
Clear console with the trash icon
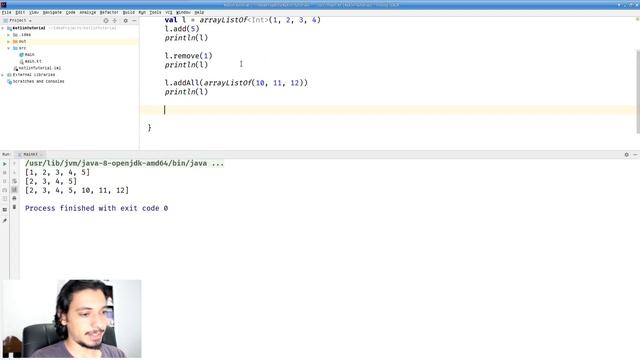coord(14,207)
